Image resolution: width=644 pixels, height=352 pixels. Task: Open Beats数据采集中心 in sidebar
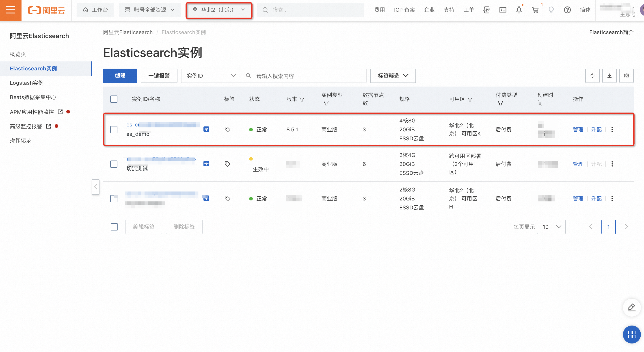click(x=33, y=97)
